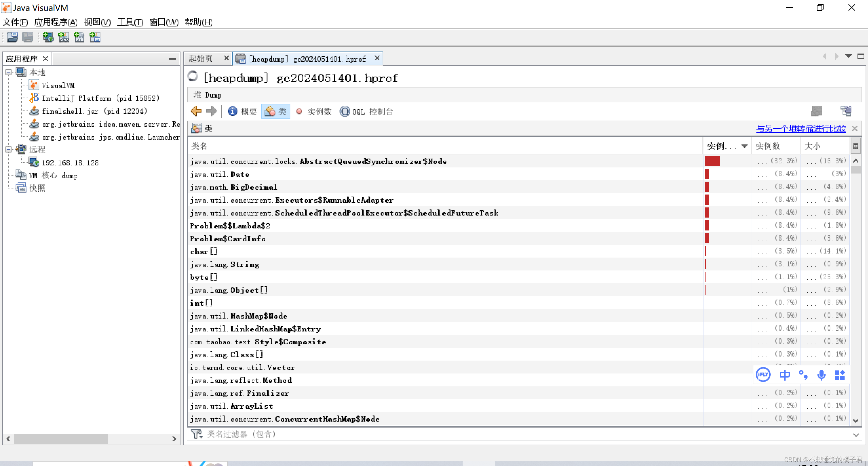Close the 应用程序 panel tab

45,59
